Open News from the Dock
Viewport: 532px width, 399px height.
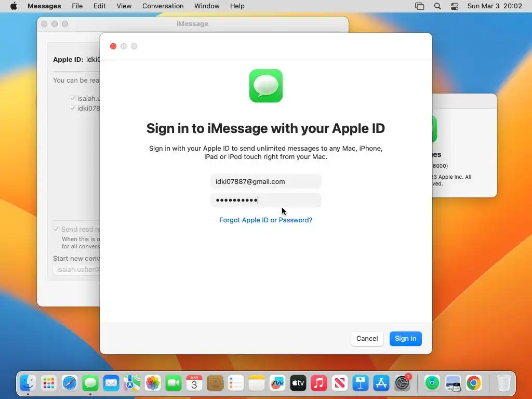pos(340,383)
